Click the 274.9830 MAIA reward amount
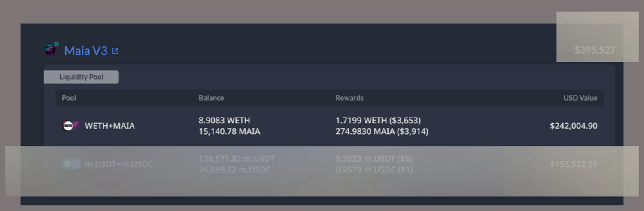The width and height of the screenshot is (644, 211). 382,131
